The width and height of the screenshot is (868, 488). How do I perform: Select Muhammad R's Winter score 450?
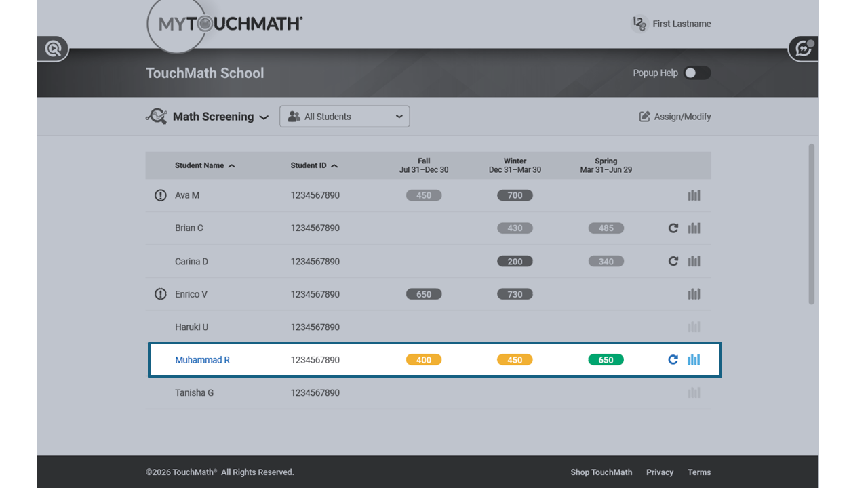[515, 360]
